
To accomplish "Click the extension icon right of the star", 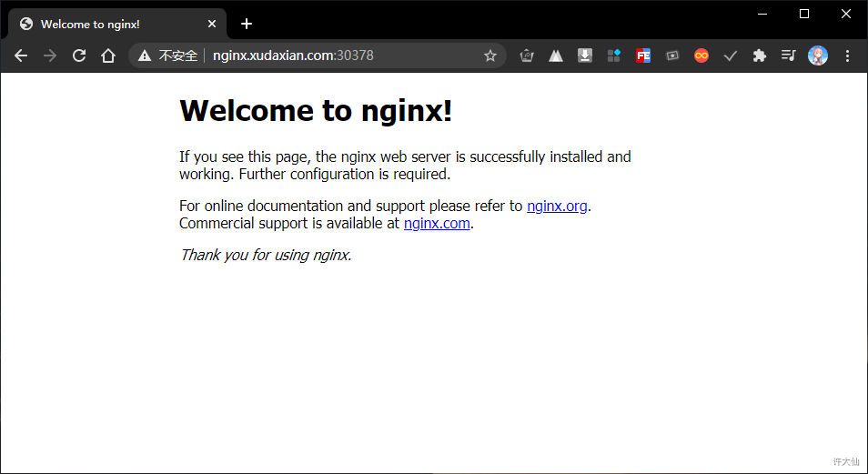I will pos(527,55).
